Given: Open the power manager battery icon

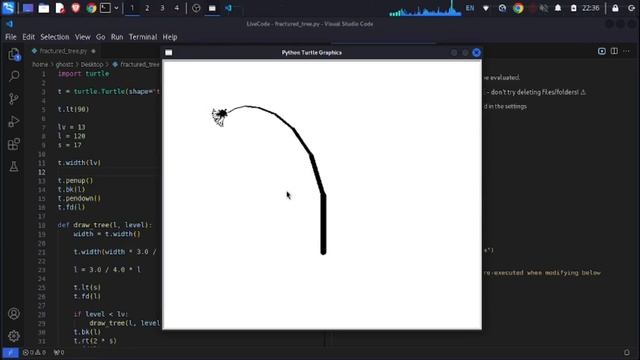Looking at the screenshot, I should [x=573, y=8].
